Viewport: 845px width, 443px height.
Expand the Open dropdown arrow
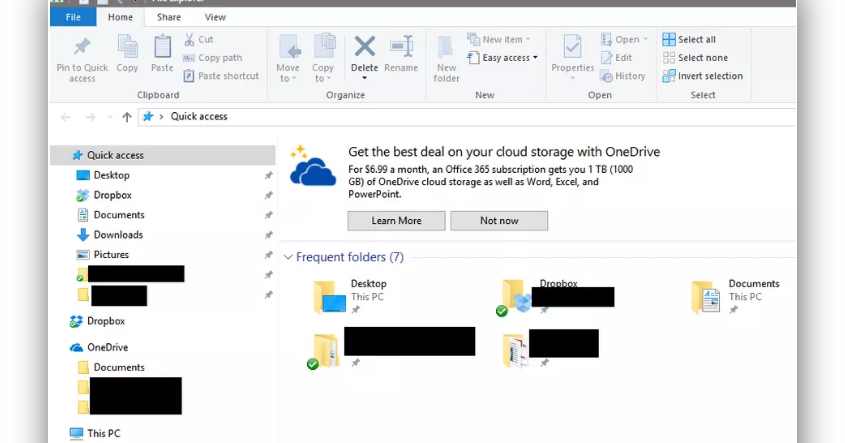click(646, 39)
